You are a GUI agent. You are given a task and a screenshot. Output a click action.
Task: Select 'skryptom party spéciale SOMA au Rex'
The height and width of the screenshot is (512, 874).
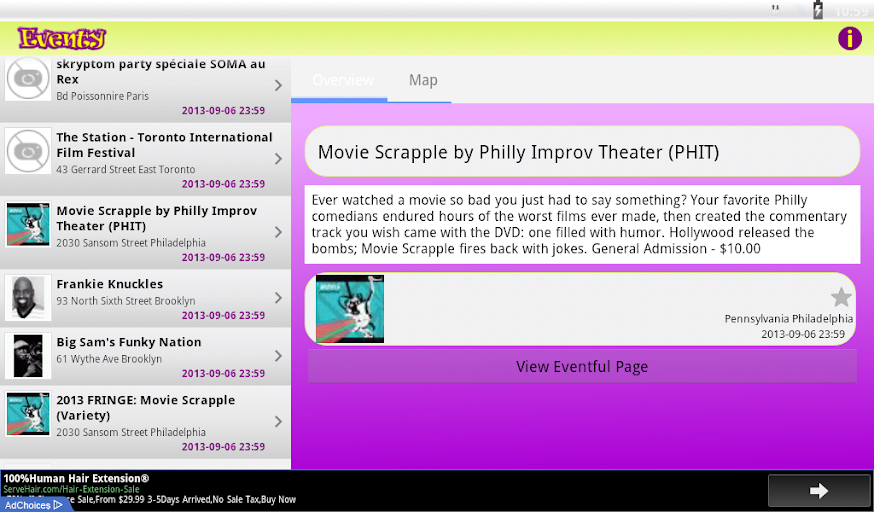click(161, 71)
